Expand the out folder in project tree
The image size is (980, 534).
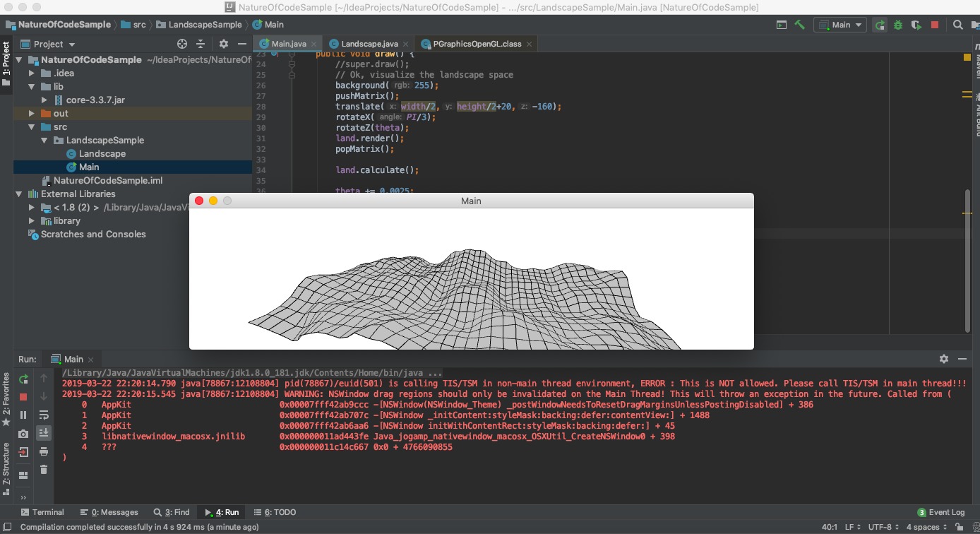tap(32, 114)
